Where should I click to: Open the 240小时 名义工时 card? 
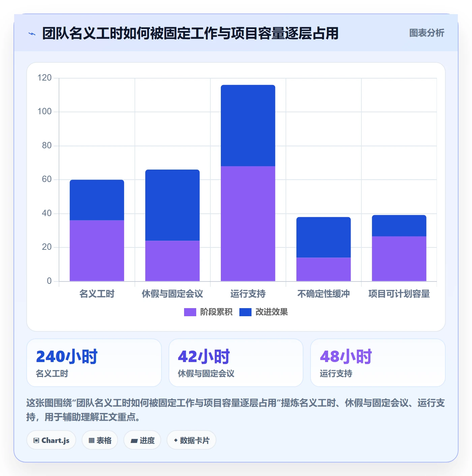94,363
